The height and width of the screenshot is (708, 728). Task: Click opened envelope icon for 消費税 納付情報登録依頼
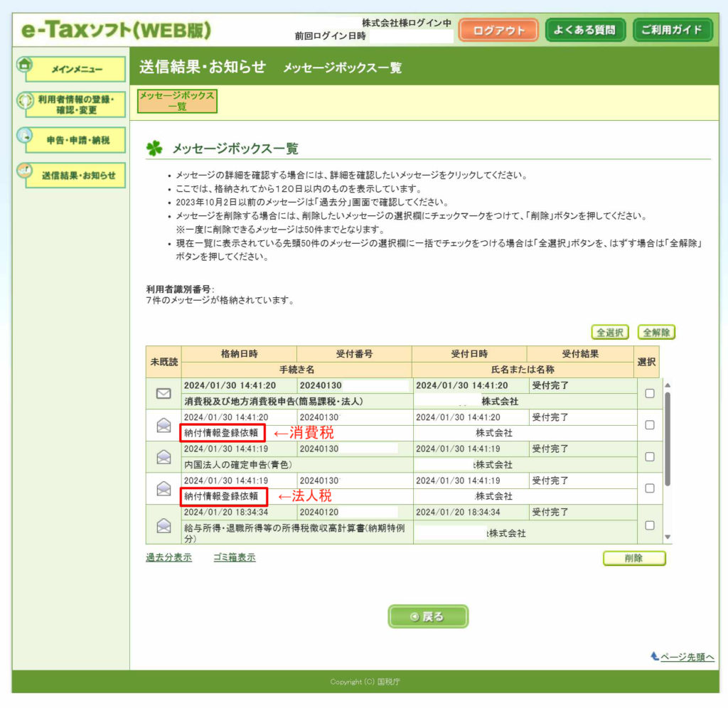click(x=164, y=425)
